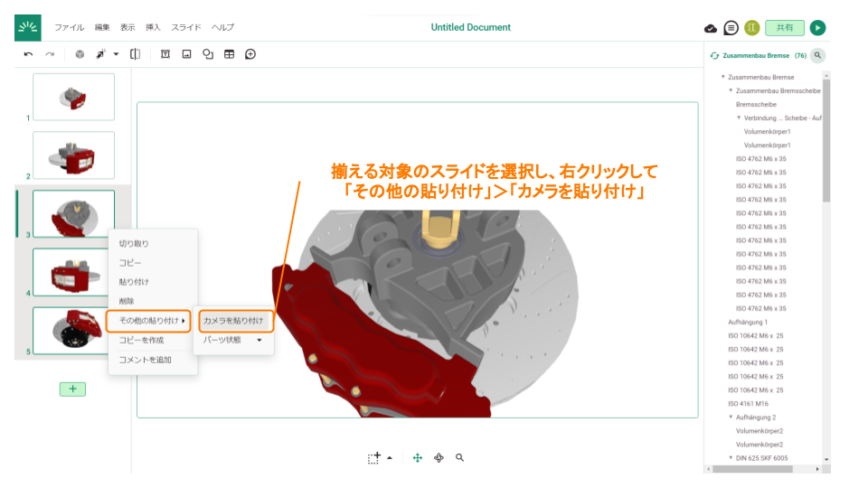Image resolution: width=868 pixels, height=488 pixels.
Task: Click the tree scrollbar up arrow
Action: 826,75
